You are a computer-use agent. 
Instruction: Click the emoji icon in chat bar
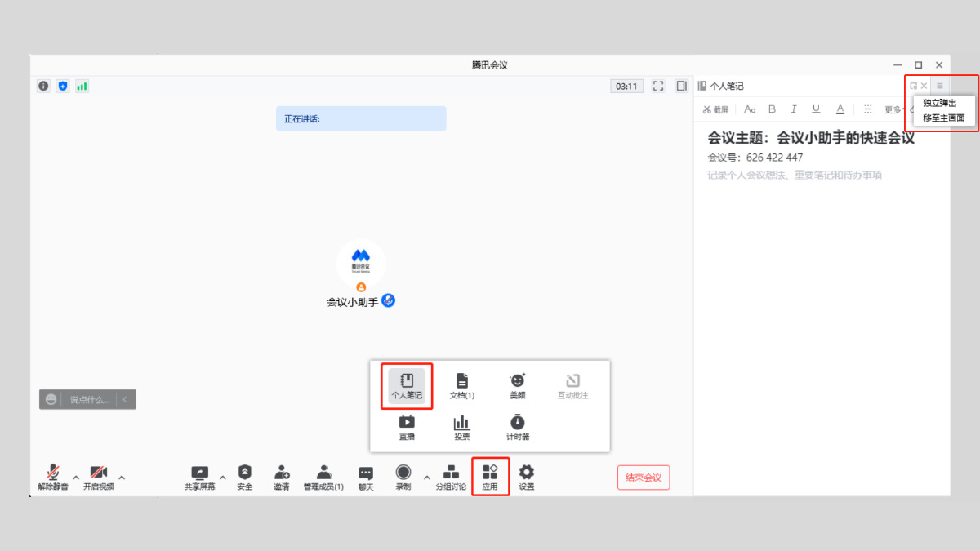tap(51, 399)
